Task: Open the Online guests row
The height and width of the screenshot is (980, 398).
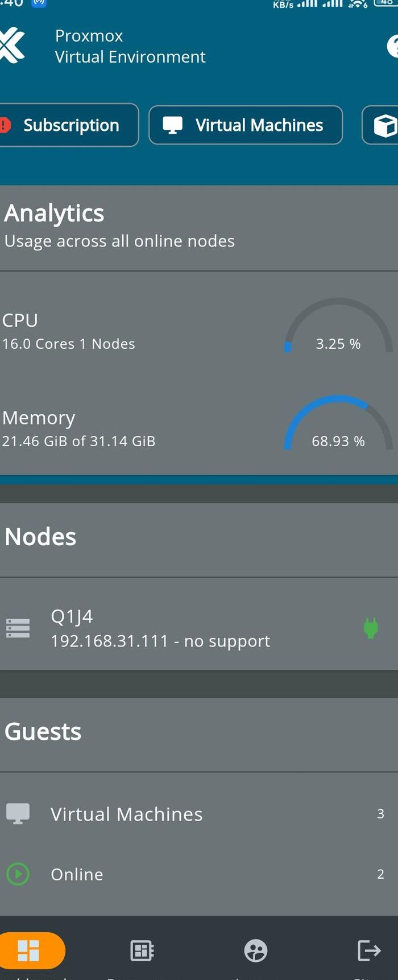Action: (x=199, y=874)
